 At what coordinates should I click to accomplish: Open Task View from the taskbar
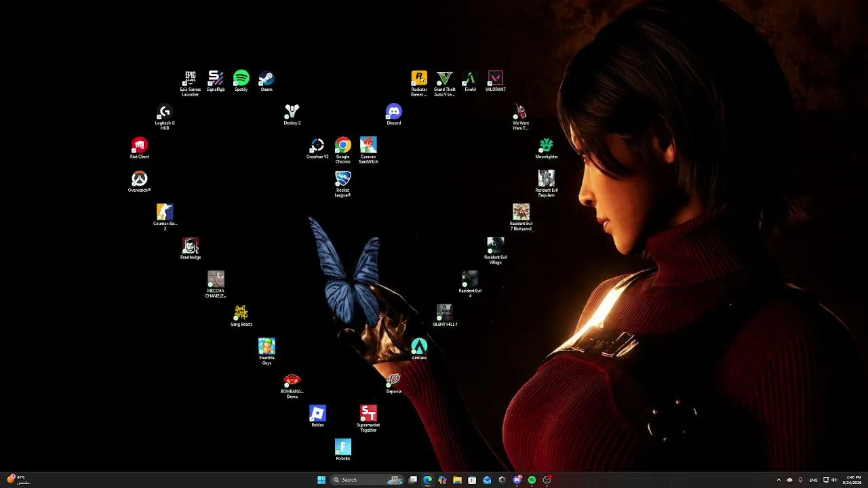pos(413,480)
